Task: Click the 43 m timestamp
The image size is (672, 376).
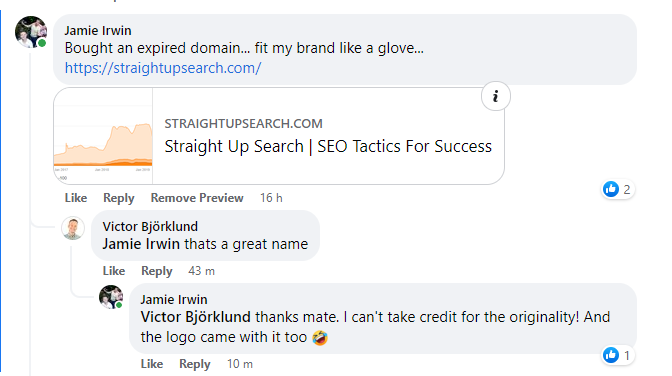Action: (201, 271)
